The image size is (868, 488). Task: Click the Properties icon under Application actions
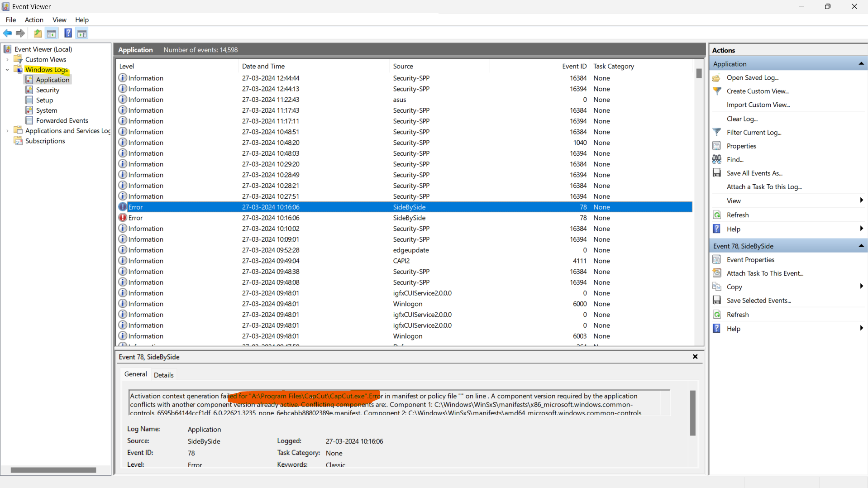(717, 146)
